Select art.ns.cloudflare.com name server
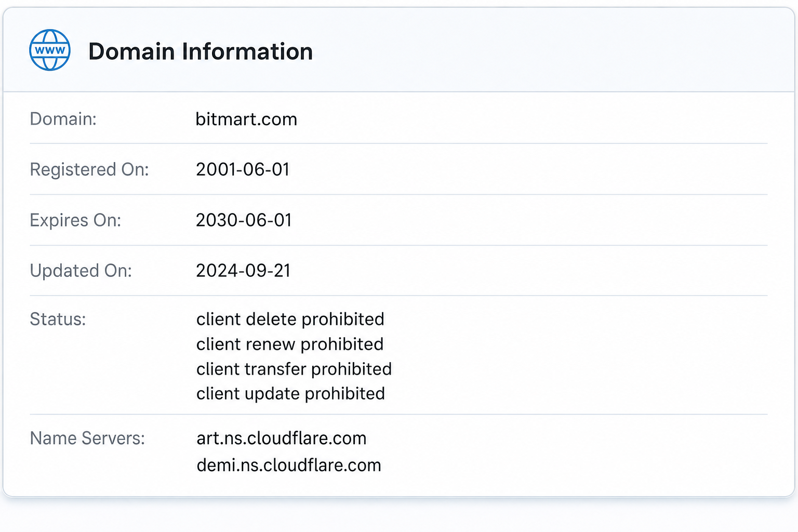798x532 pixels. tap(282, 438)
